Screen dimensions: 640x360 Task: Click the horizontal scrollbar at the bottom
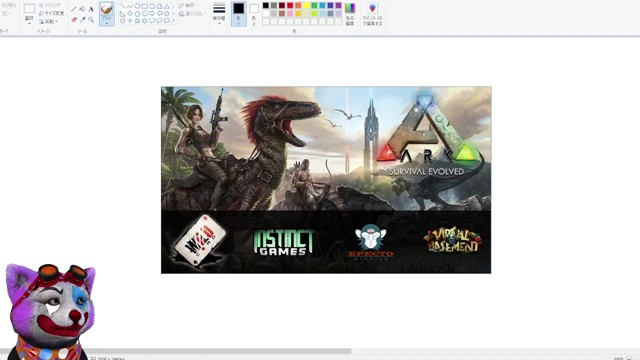(176, 351)
